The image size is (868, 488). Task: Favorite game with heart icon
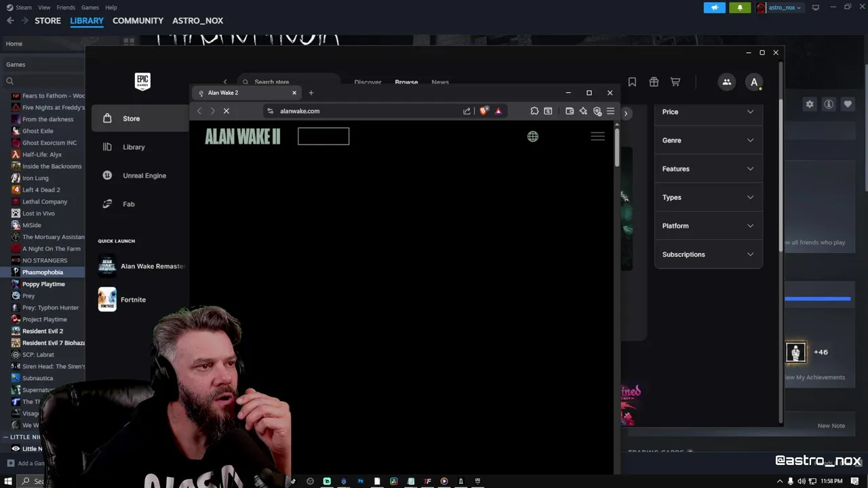coord(848,104)
